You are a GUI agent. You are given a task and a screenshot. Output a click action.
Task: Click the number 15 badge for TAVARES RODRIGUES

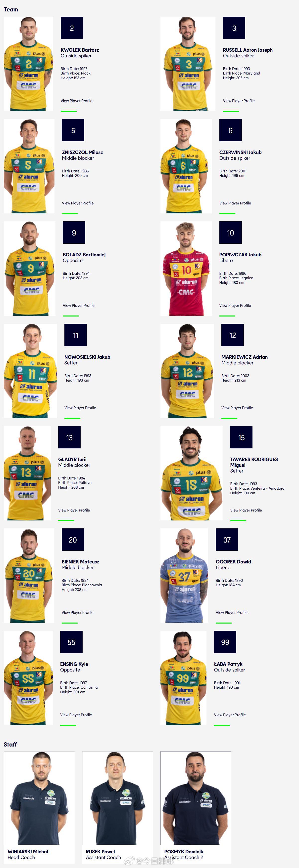click(241, 438)
